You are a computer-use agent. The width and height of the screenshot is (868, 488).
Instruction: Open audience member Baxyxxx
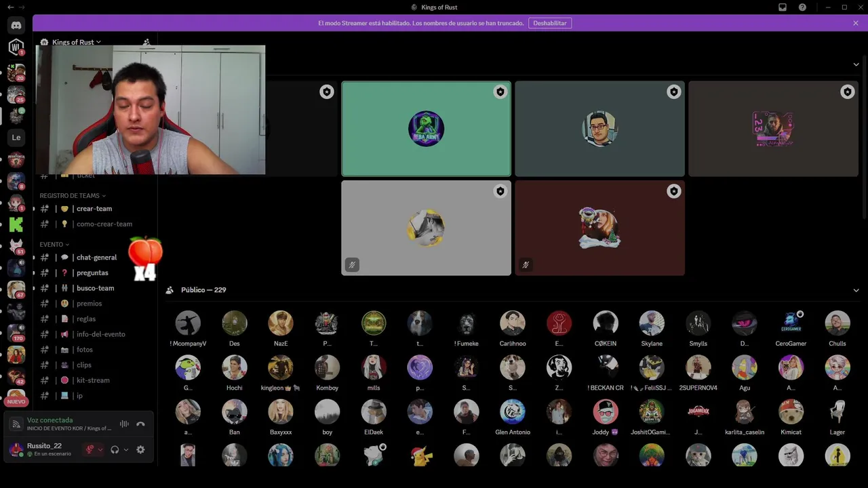(281, 416)
